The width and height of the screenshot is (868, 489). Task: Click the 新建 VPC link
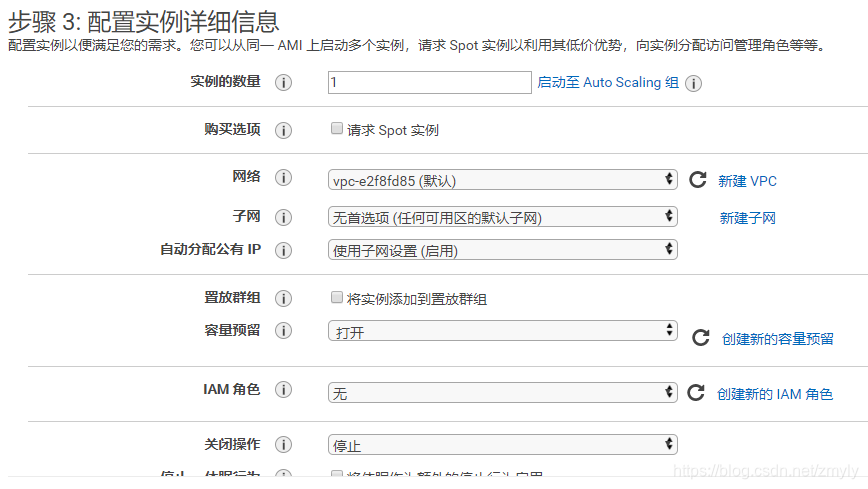click(747, 181)
